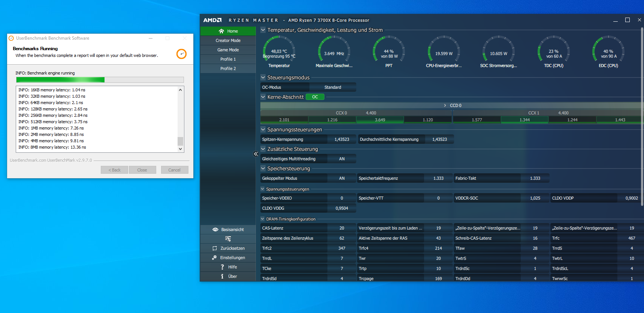Click the UserBenchmark clock icon in dialog header
The width and height of the screenshot is (644, 313).
coord(181,54)
